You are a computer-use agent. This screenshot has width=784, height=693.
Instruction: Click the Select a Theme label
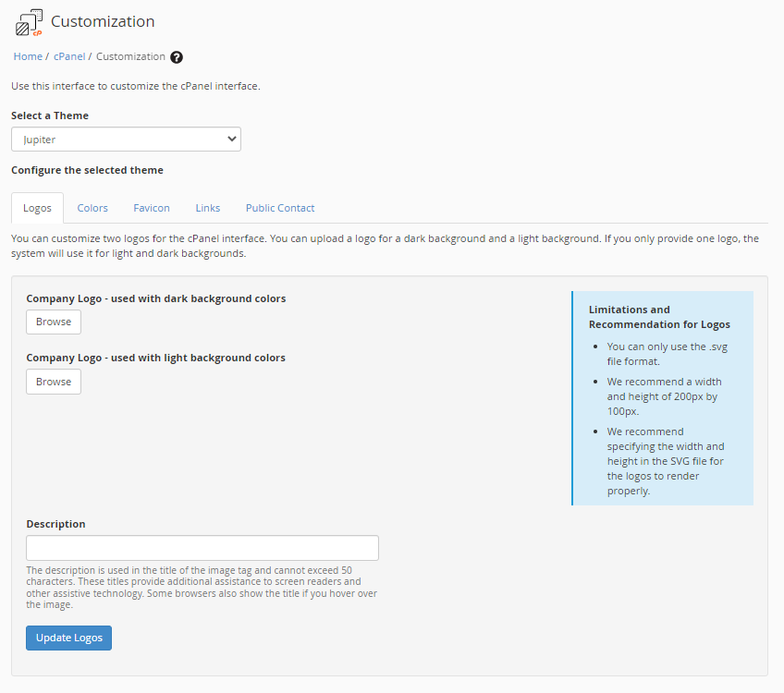click(x=50, y=115)
